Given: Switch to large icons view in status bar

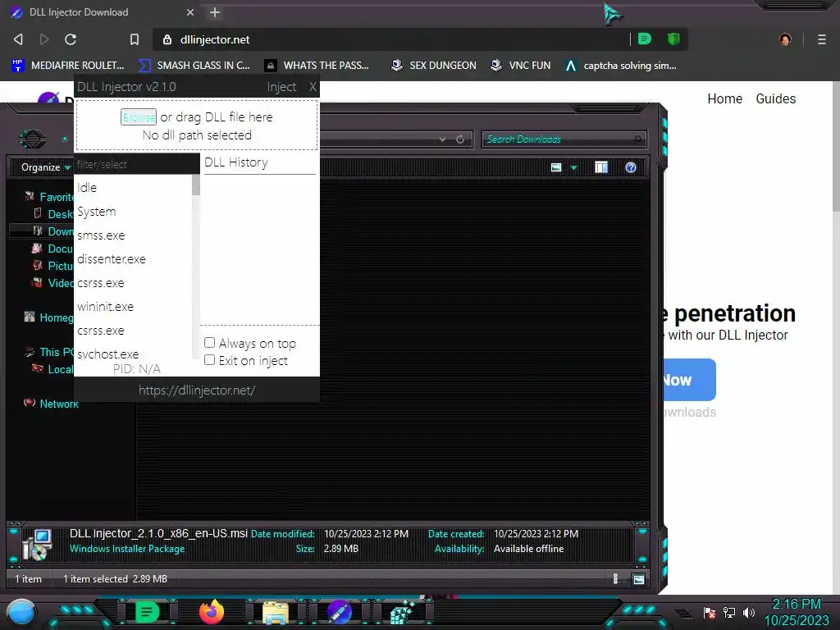Looking at the screenshot, I should click(x=638, y=579).
